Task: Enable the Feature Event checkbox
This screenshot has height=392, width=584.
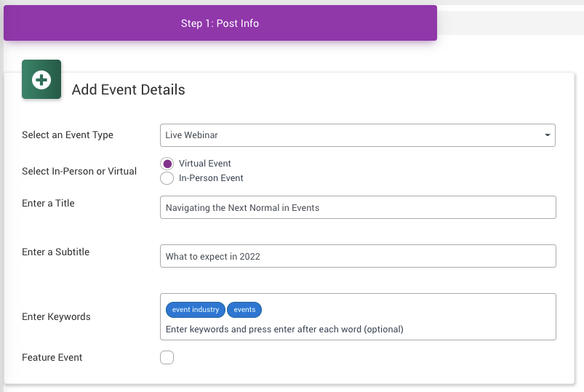Action: coord(167,357)
